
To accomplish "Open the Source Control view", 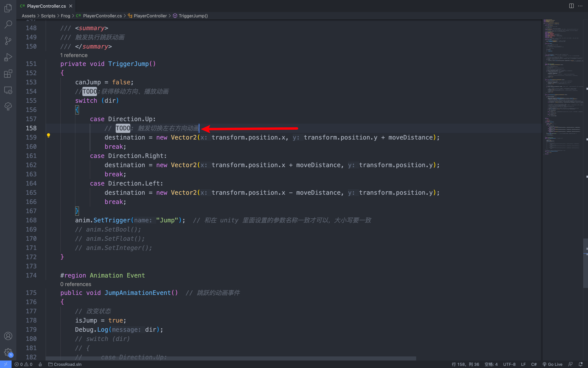I will click(x=8, y=41).
